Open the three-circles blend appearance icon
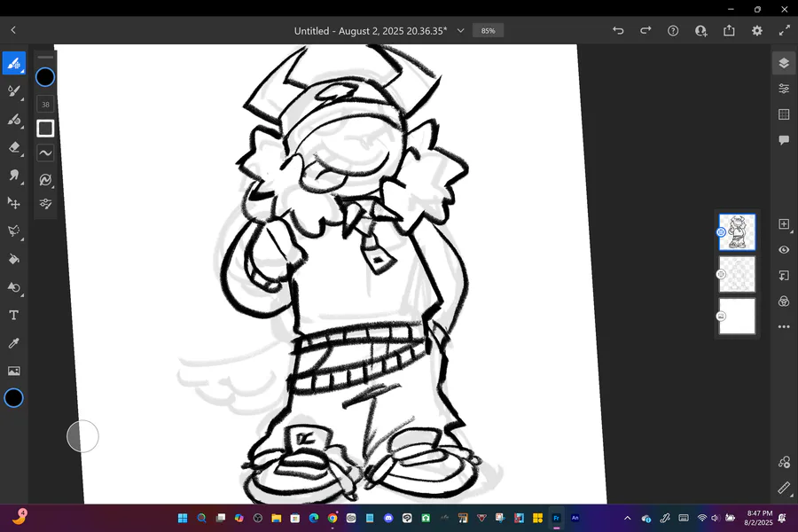This screenshot has width=798, height=532. (784, 301)
